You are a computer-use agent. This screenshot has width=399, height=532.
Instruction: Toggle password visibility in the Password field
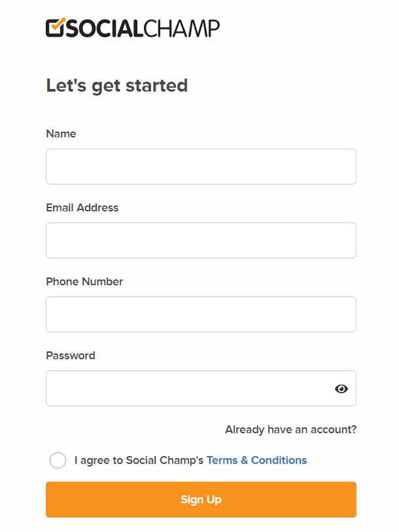point(341,388)
